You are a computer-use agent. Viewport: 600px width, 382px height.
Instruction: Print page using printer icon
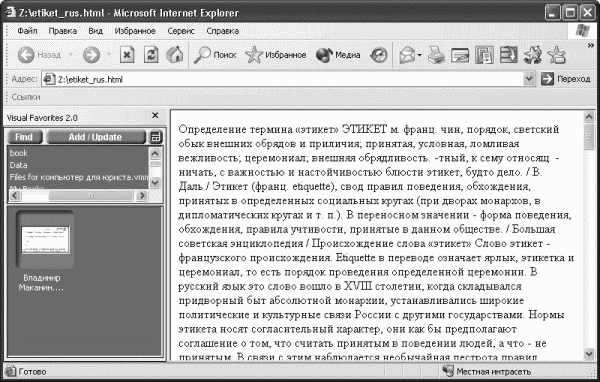click(x=436, y=55)
